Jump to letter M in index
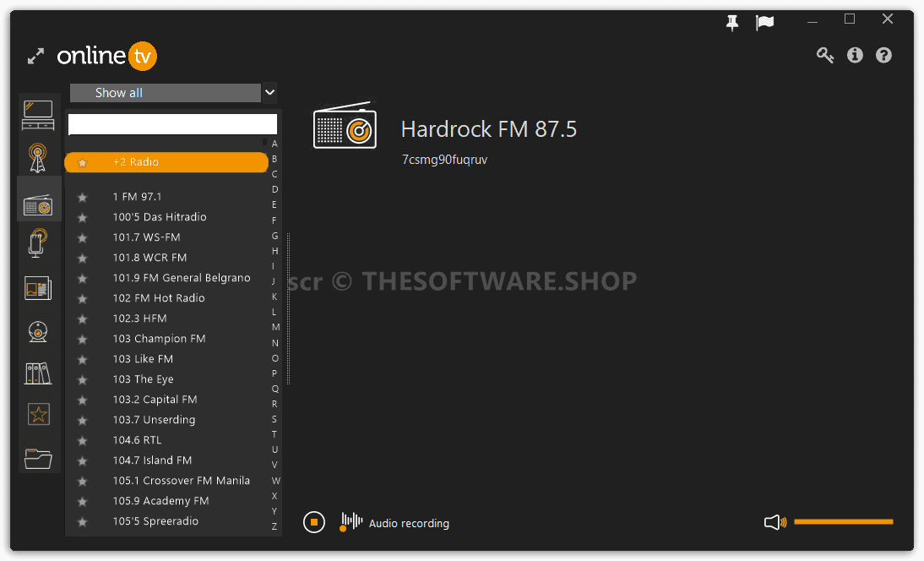The height and width of the screenshot is (561, 924). (x=275, y=327)
